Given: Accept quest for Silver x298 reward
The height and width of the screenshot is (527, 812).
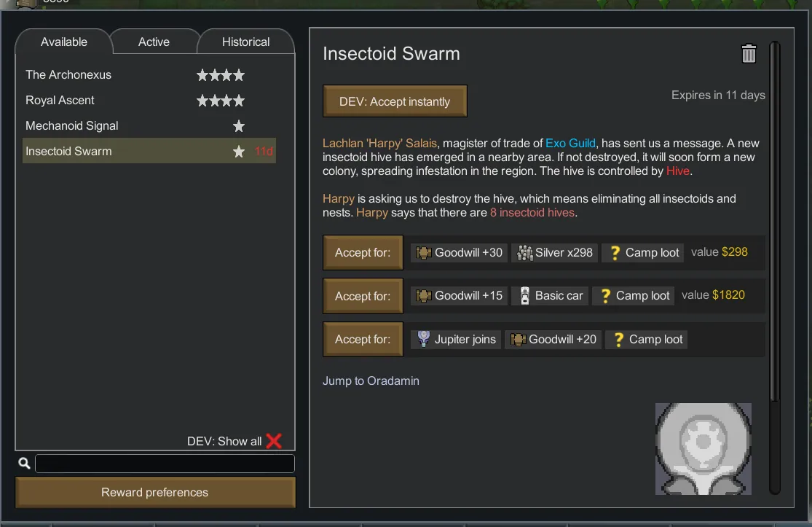Looking at the screenshot, I should pos(363,253).
